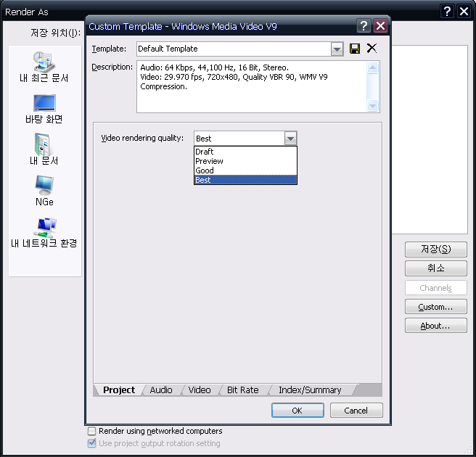Choose Preview rendering quality
This screenshot has width=476, height=457.
[245, 161]
